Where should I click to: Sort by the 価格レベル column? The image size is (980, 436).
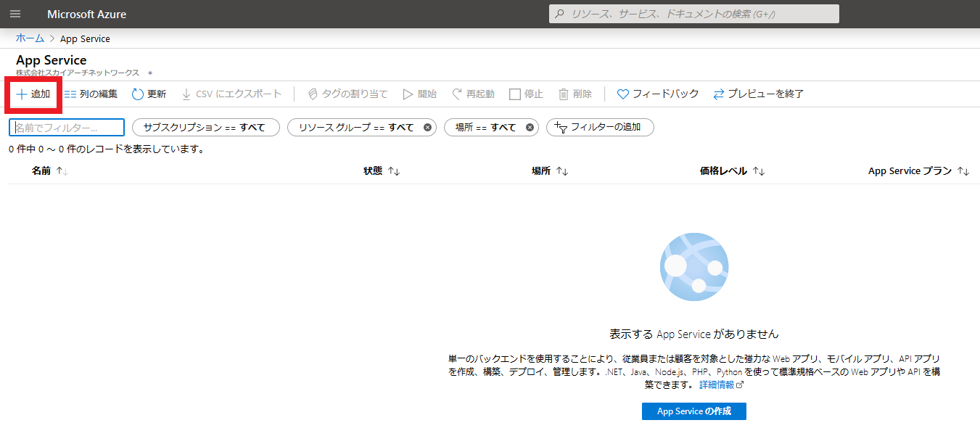pos(733,171)
